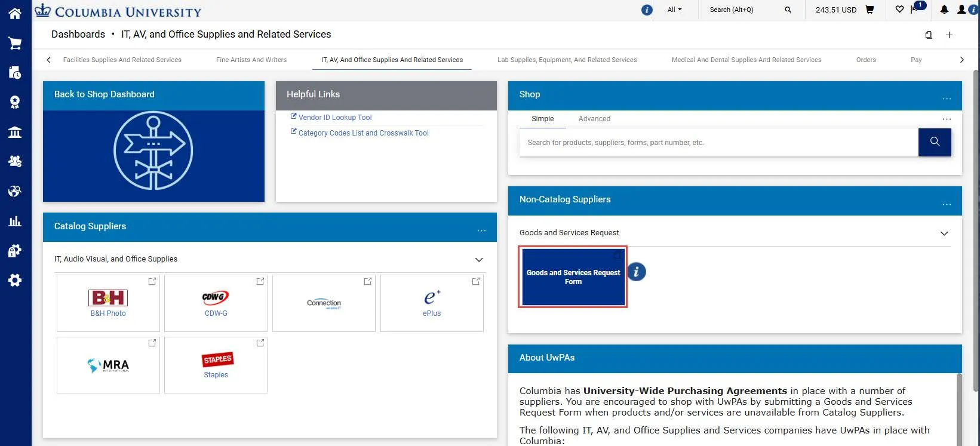Open the B&H Photo catalog supplier tile

(108, 303)
